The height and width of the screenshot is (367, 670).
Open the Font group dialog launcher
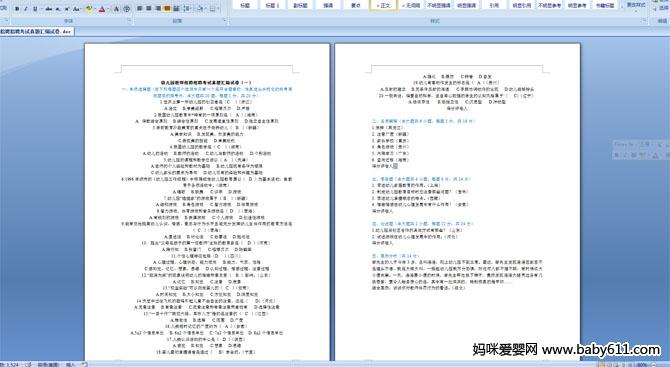point(129,20)
